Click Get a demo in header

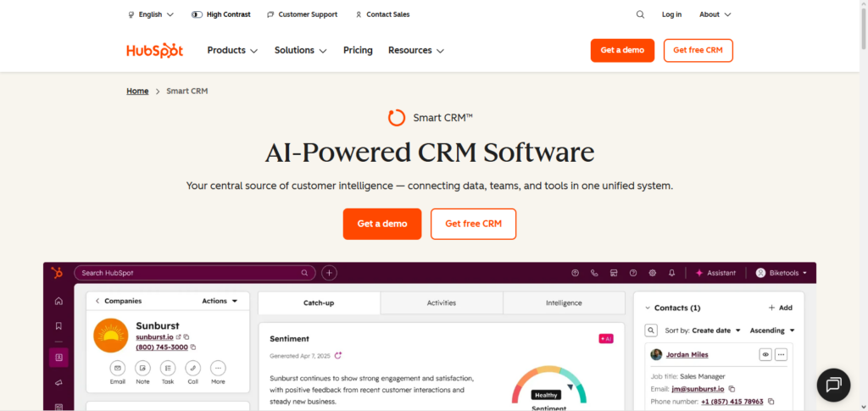622,50
